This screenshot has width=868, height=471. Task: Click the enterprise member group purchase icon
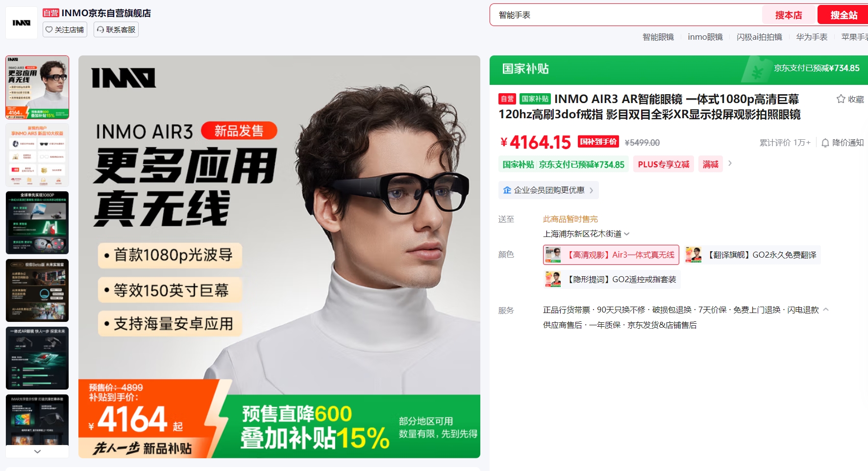507,190
